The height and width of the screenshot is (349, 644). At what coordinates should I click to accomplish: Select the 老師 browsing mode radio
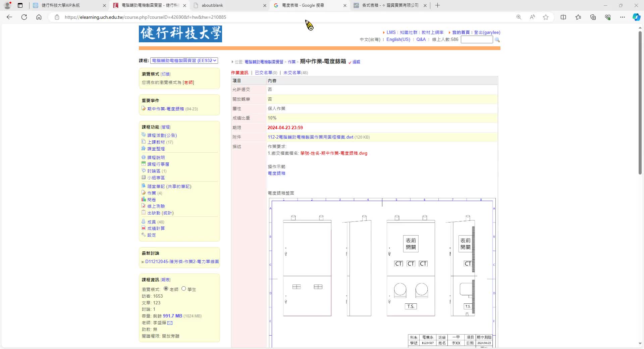[166, 289]
